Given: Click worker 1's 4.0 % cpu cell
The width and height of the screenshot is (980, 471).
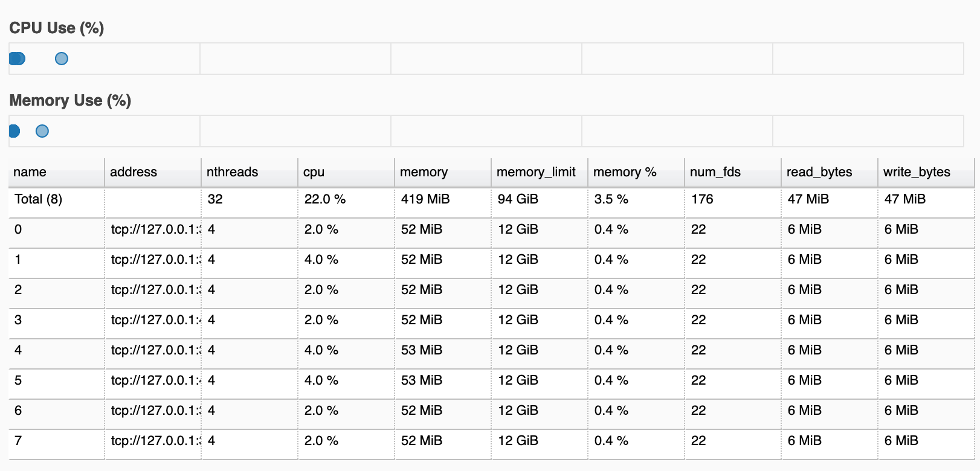Looking at the screenshot, I should pyautogui.click(x=321, y=260).
